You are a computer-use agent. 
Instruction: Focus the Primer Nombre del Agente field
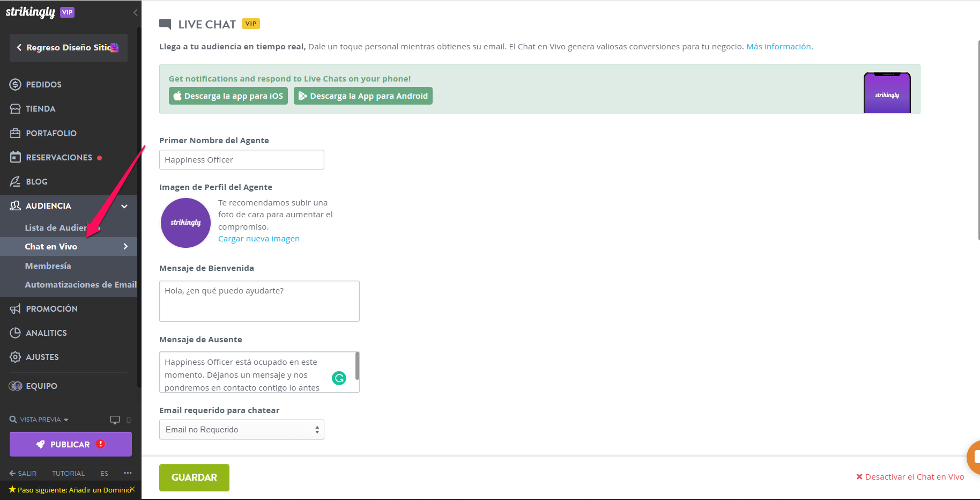[x=242, y=160]
